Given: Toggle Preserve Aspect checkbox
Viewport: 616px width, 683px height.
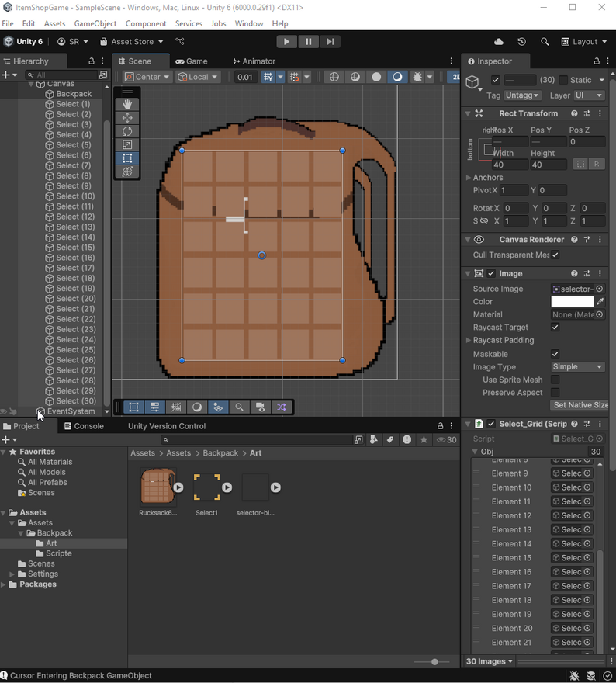Looking at the screenshot, I should tap(555, 393).
